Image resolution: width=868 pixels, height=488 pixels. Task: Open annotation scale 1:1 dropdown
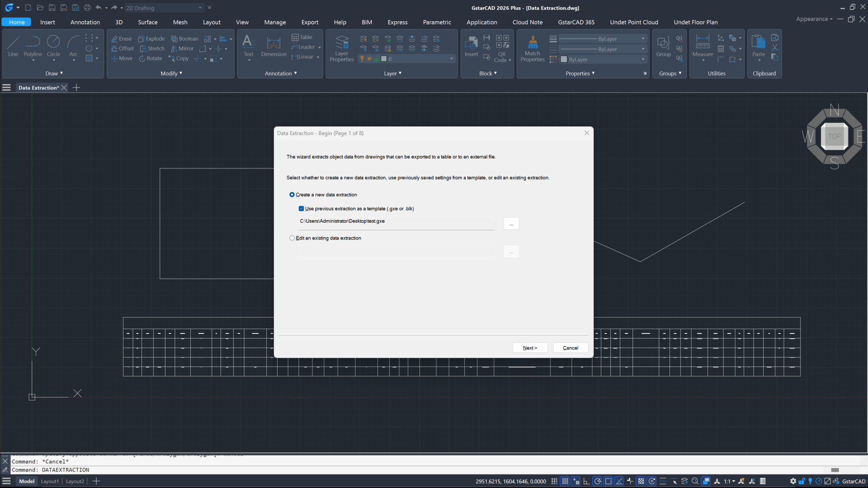point(729,481)
